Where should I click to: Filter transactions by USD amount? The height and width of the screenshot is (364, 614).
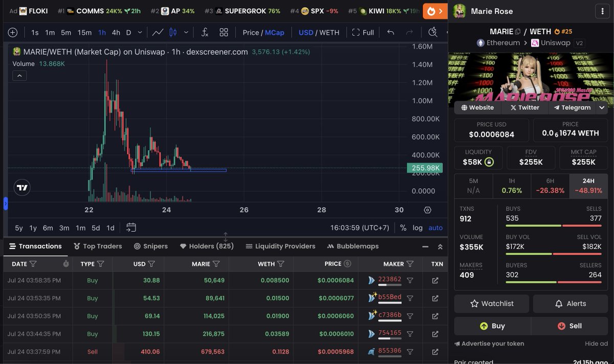151,264
